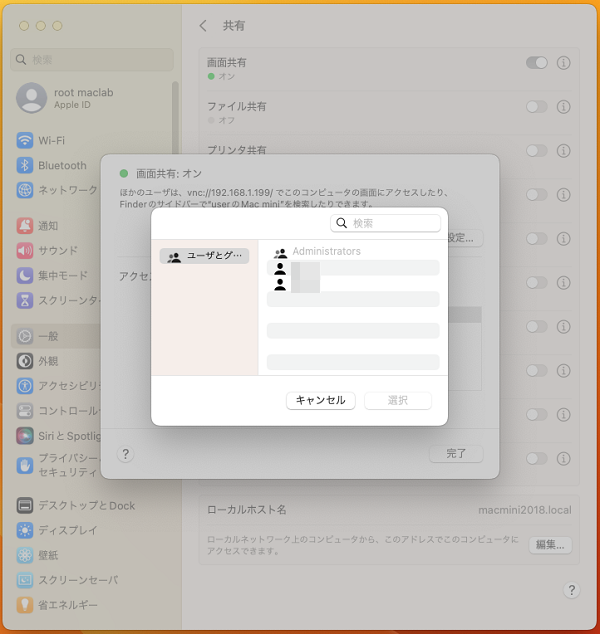Select the 通知 bell icon
The width and height of the screenshot is (600, 634).
25,226
